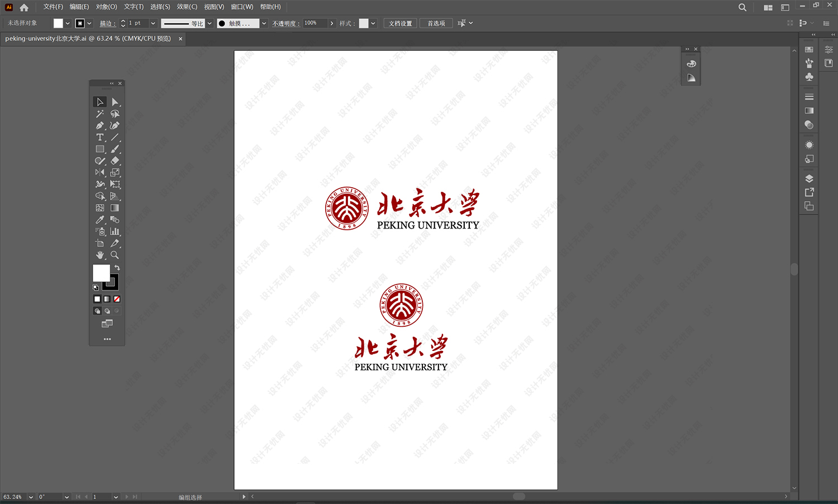The image size is (838, 504).
Task: Select the Curvature tool
Action: tap(115, 125)
